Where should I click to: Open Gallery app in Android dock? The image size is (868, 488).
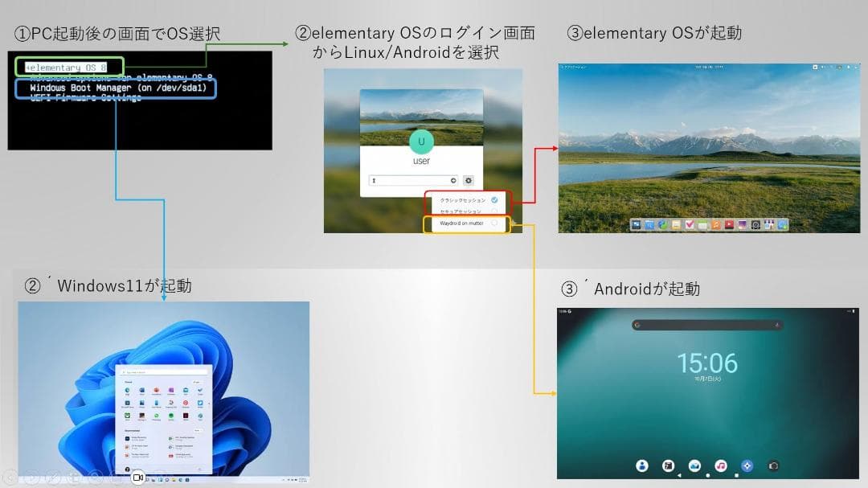pyautogui.click(x=694, y=465)
